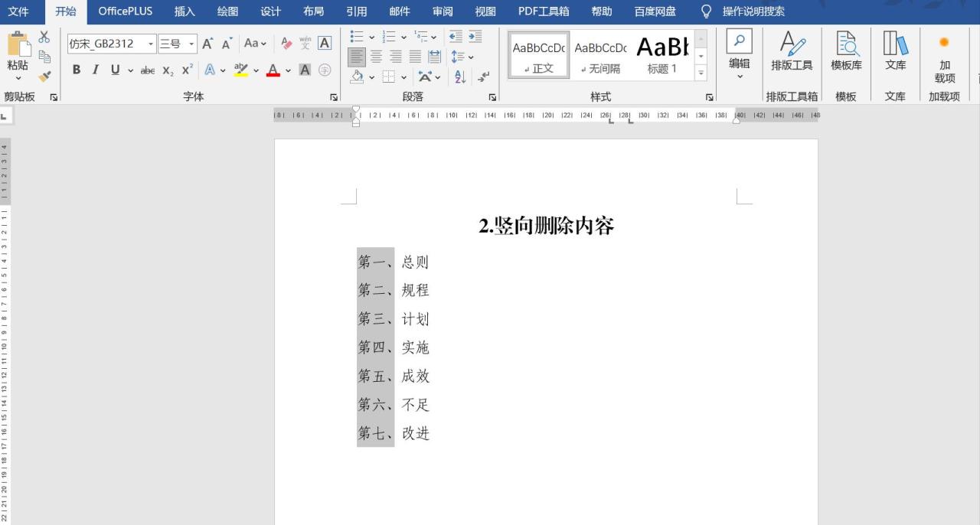Clear all formatting with eraser icon
Viewport: 980px width, 525px height.
pyautogui.click(x=286, y=44)
